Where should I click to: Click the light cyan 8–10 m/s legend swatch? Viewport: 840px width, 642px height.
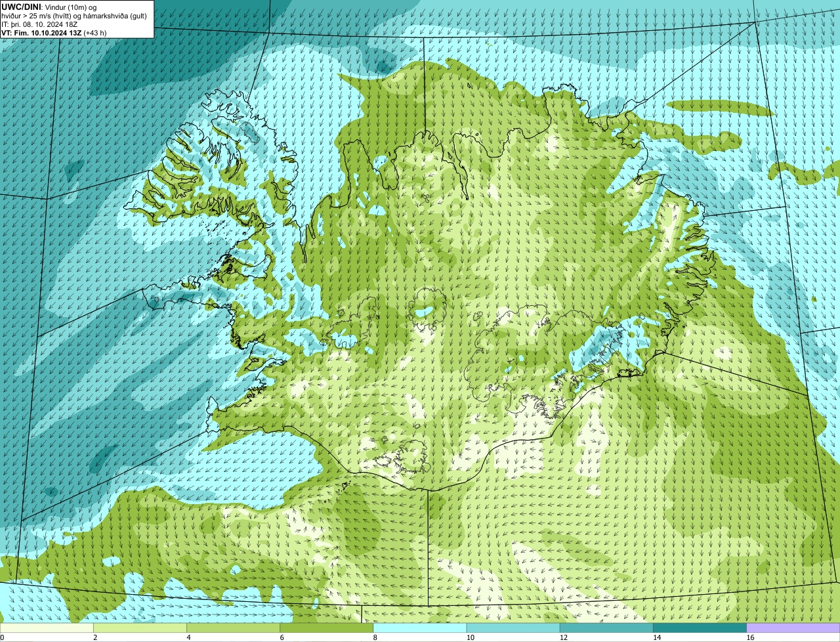pos(421,628)
